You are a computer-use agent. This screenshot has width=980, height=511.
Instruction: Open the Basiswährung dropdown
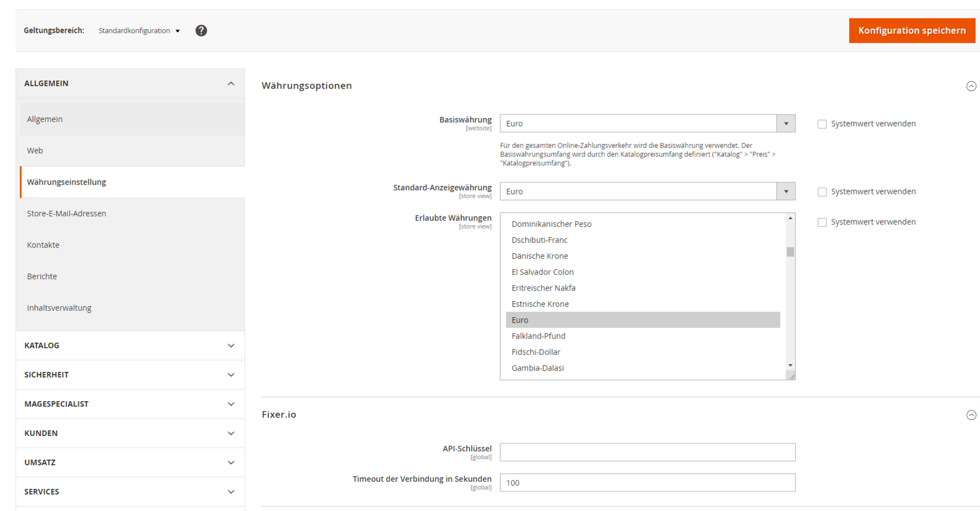pyautogui.click(x=647, y=124)
